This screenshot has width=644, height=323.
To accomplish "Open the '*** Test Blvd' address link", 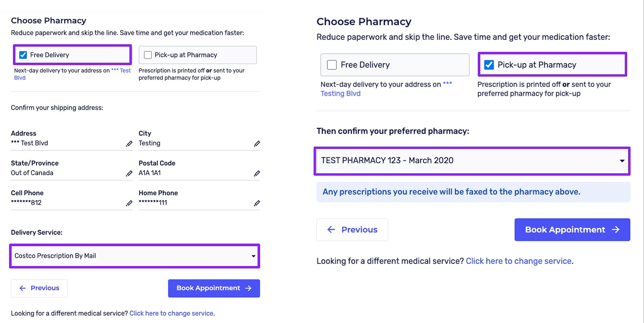I will point(121,71).
